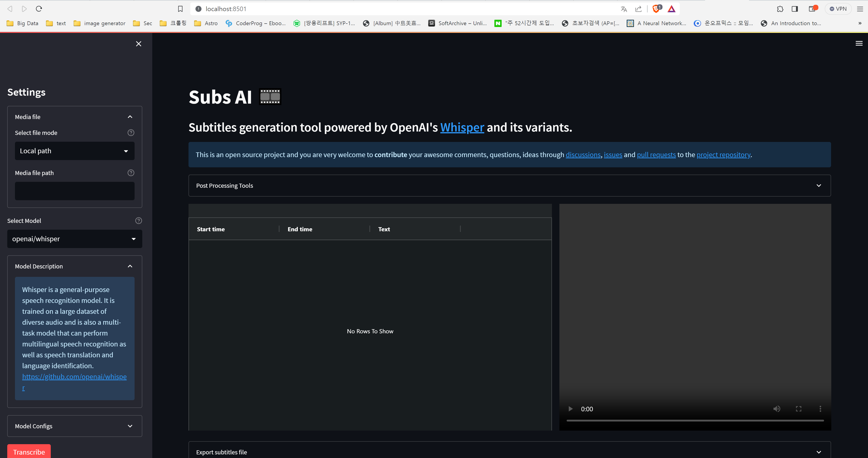
Task: Open Select file mode Local path dropdown
Action: pyautogui.click(x=75, y=151)
